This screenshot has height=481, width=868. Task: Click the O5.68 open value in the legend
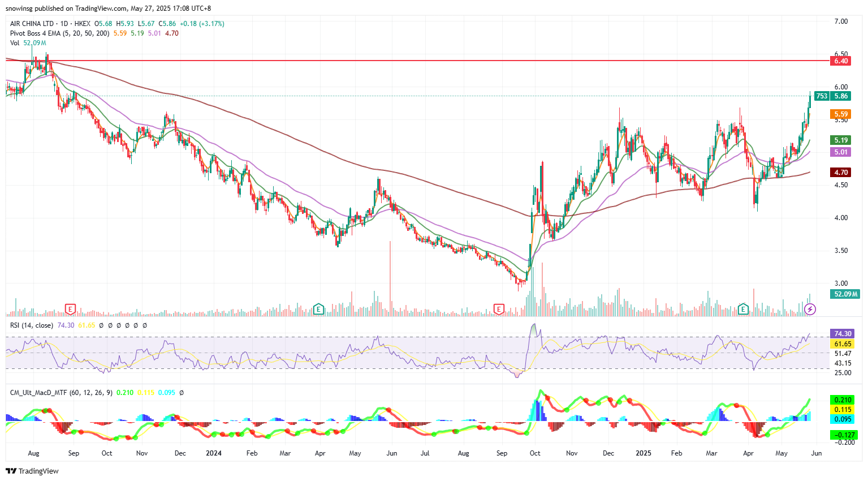103,24
